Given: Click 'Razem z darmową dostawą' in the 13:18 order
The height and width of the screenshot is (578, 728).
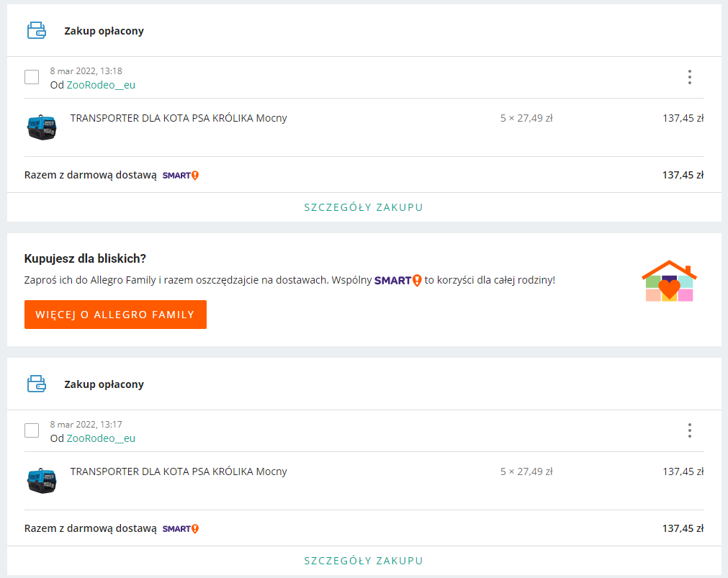Looking at the screenshot, I should pyautogui.click(x=91, y=175).
